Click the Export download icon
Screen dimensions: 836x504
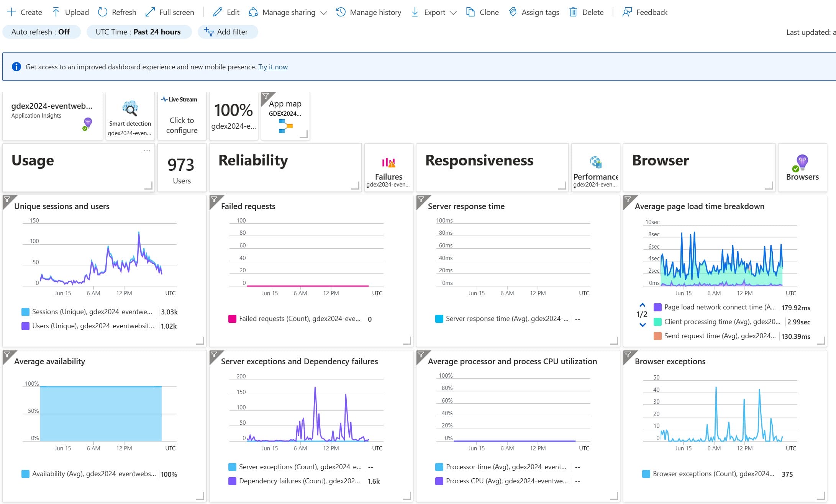[x=415, y=12]
